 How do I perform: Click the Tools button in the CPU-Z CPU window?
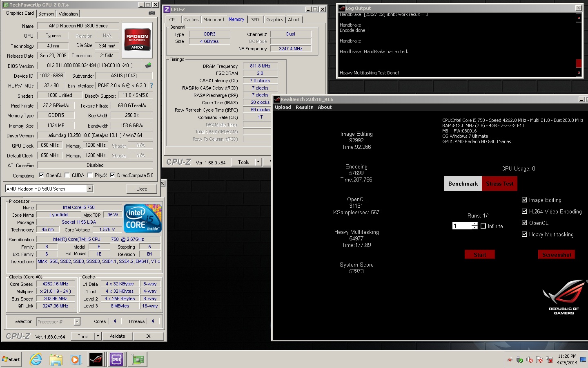tap(83, 336)
